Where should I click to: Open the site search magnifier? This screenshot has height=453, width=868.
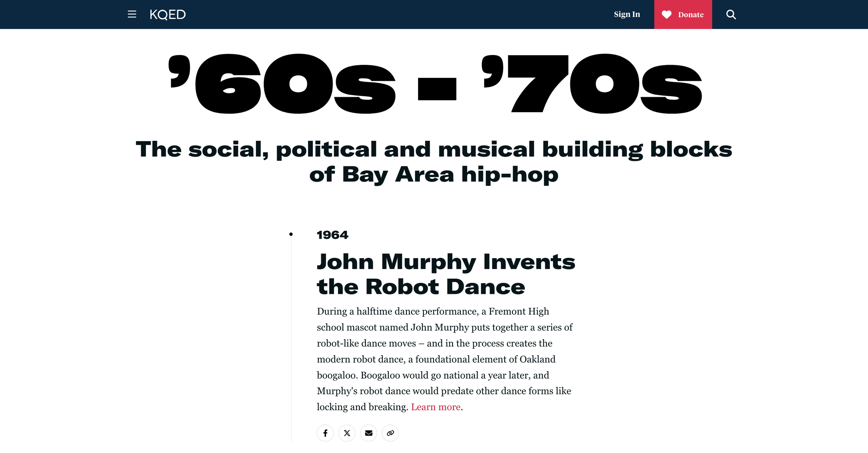731,15
